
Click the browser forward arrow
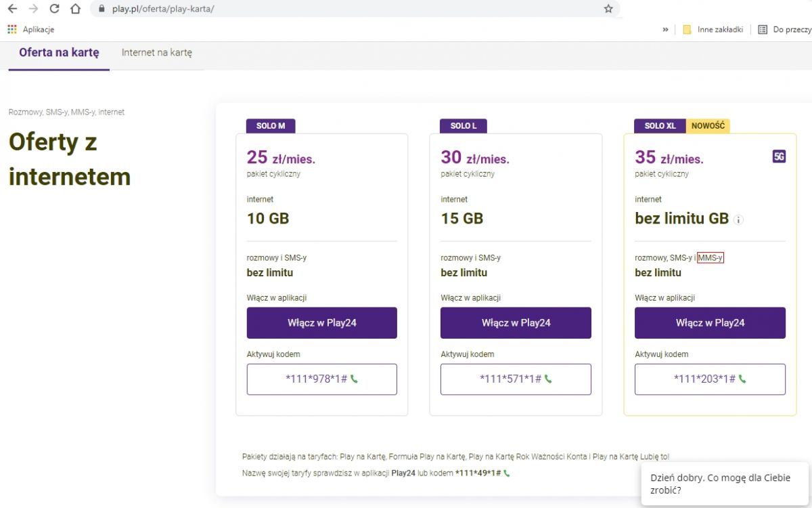tap(33, 9)
